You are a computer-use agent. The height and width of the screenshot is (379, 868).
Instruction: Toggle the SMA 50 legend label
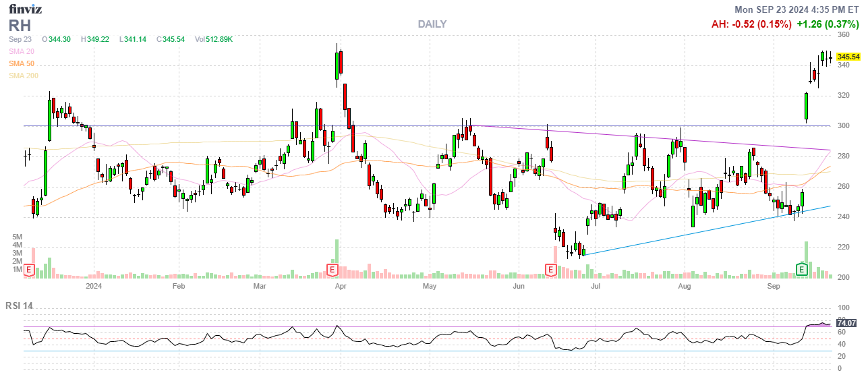coord(23,63)
